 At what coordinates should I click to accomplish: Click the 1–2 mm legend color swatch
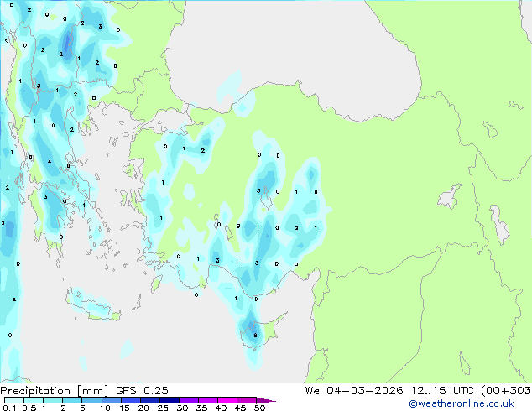pos(53,400)
